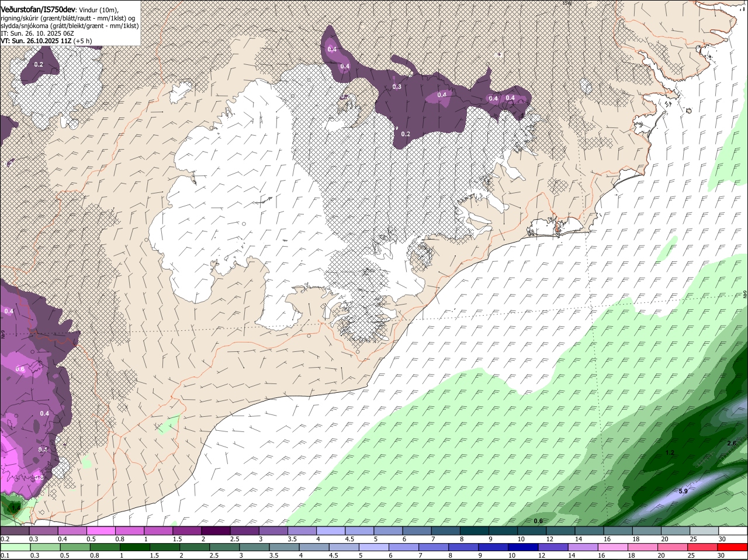Click the 1.2 precipitation value on the map
This screenshot has width=748, height=560.
[x=670, y=452]
